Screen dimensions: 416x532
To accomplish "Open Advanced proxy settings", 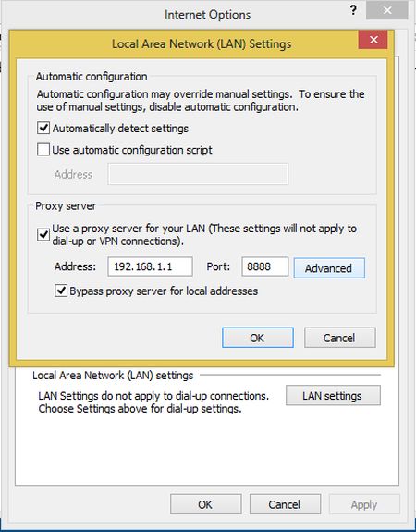I will click(x=329, y=268).
